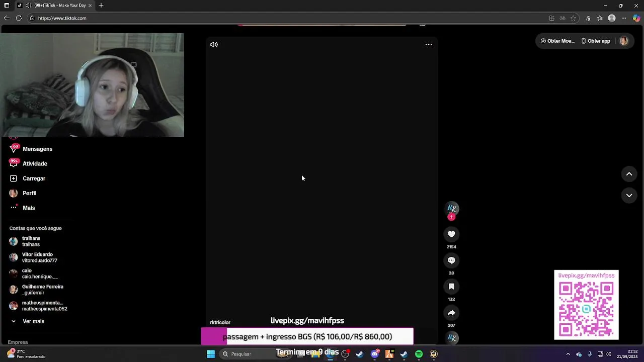
Task: Reload the TikTok page
Action: coord(19,18)
